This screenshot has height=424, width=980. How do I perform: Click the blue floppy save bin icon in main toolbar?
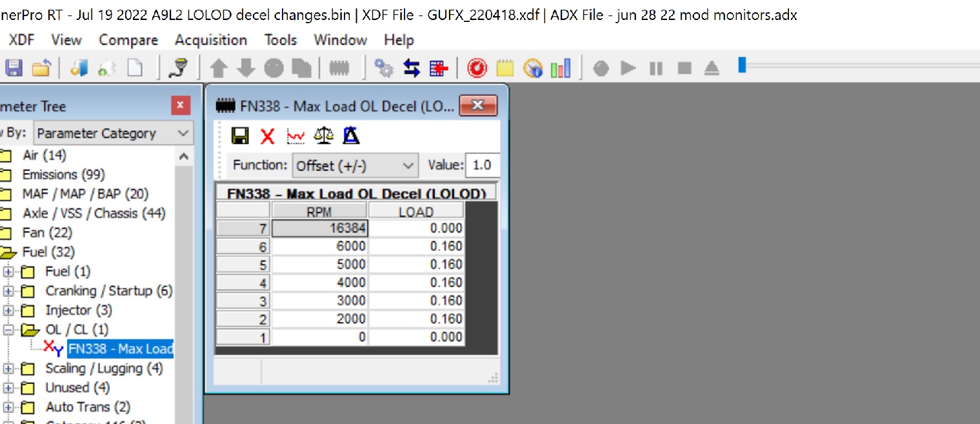(x=14, y=68)
